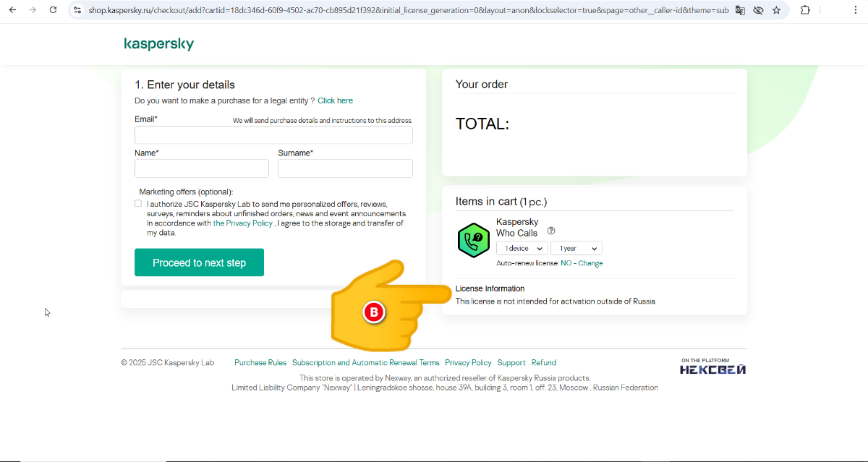
Task: Click the '1. Enter your details' heading
Action: click(x=184, y=85)
